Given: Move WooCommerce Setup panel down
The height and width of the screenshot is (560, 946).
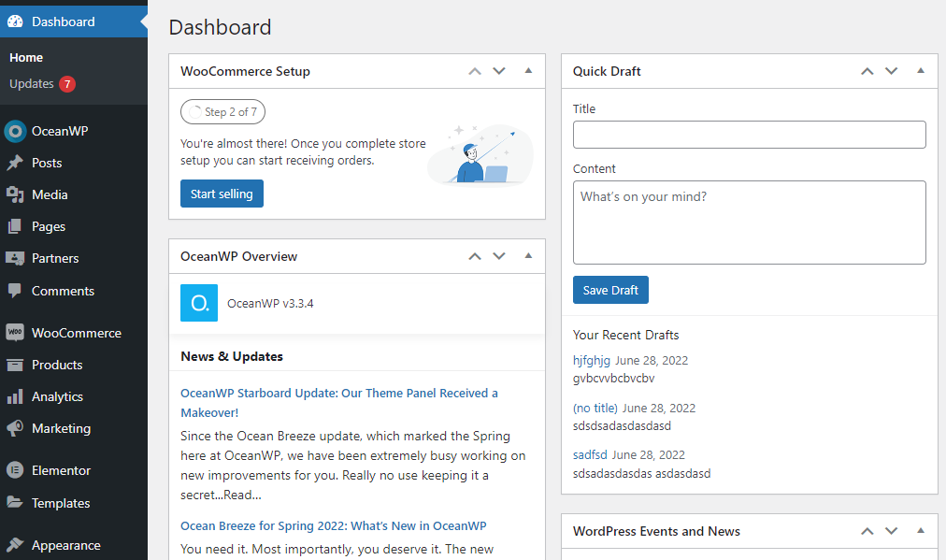Looking at the screenshot, I should point(499,71).
